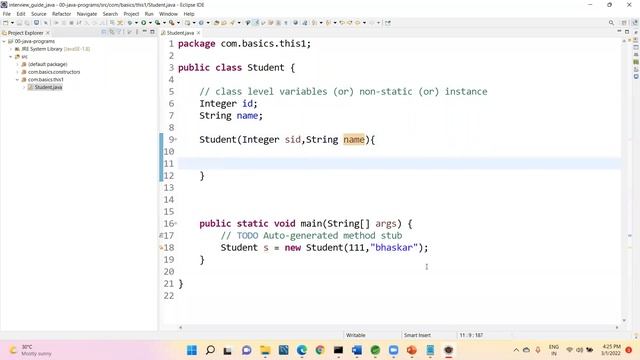
Task: Open Google Chrome from the taskbar
Action: tap(320, 350)
